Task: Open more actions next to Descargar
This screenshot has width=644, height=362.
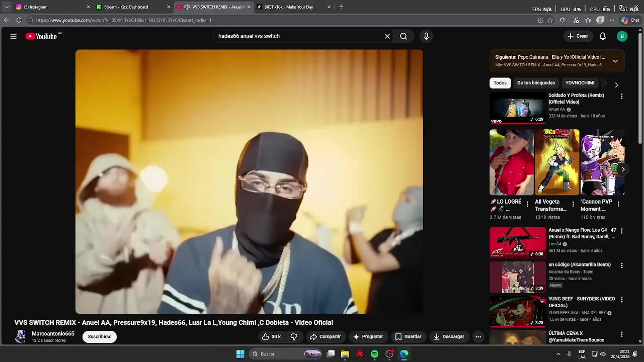Action: click(478, 337)
